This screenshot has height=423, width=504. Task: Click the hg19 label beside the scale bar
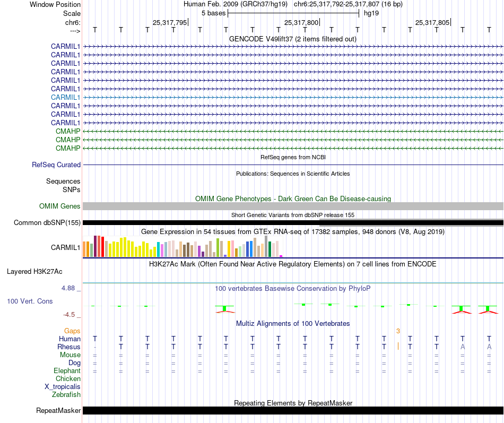click(371, 13)
